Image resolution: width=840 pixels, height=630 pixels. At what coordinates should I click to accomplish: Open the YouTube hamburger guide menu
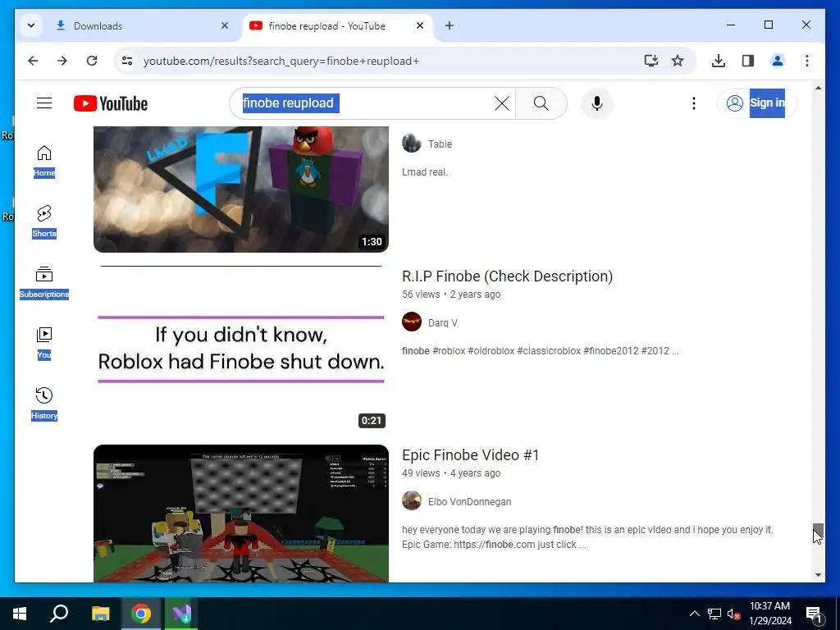pyautogui.click(x=44, y=103)
